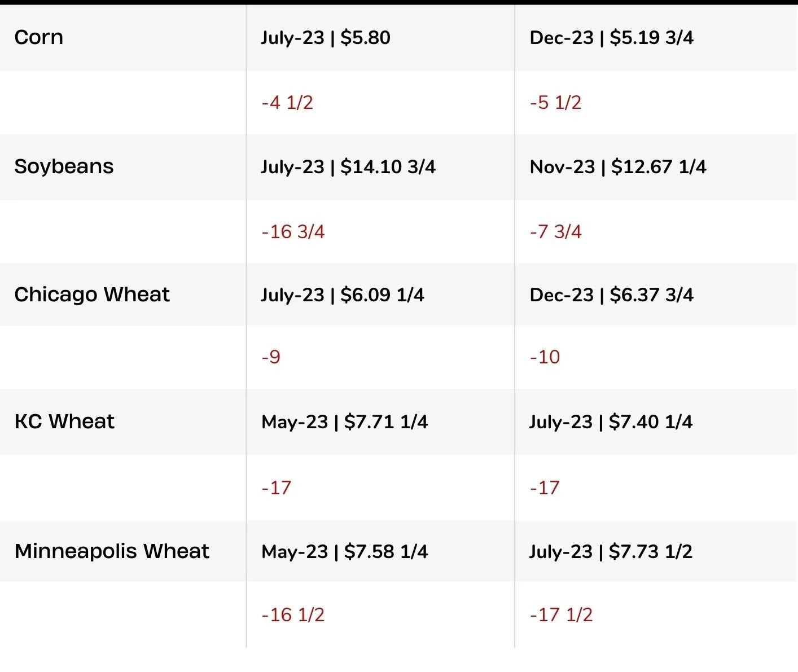Viewport: 798px width, 672px height.
Task: Select Soybeans change value -16 3/4
Action: 293,232
